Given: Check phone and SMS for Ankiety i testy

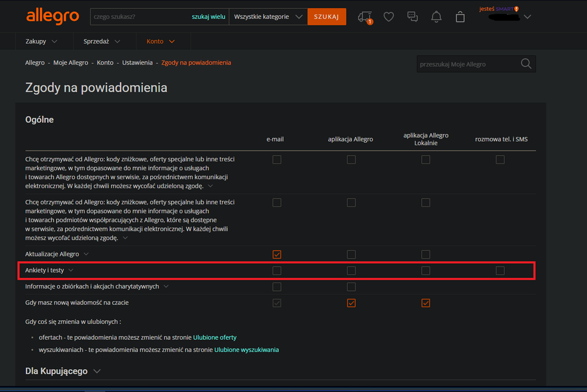Looking at the screenshot, I should 500,271.
